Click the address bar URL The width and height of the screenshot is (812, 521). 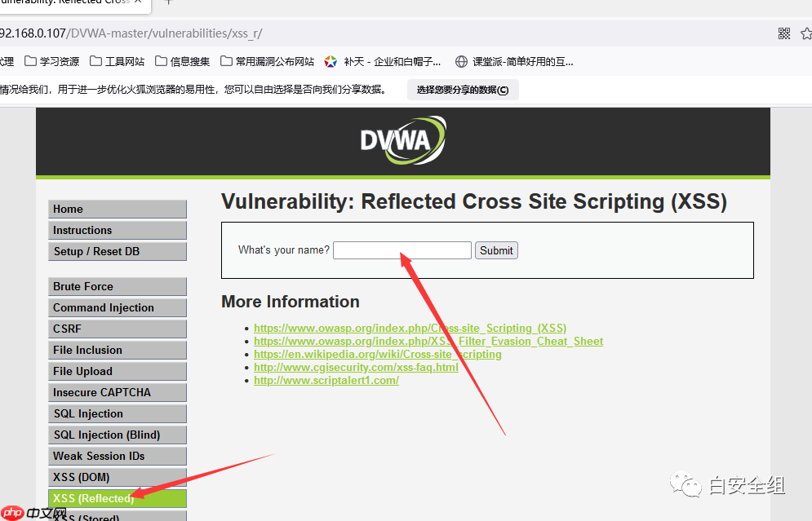click(x=131, y=33)
